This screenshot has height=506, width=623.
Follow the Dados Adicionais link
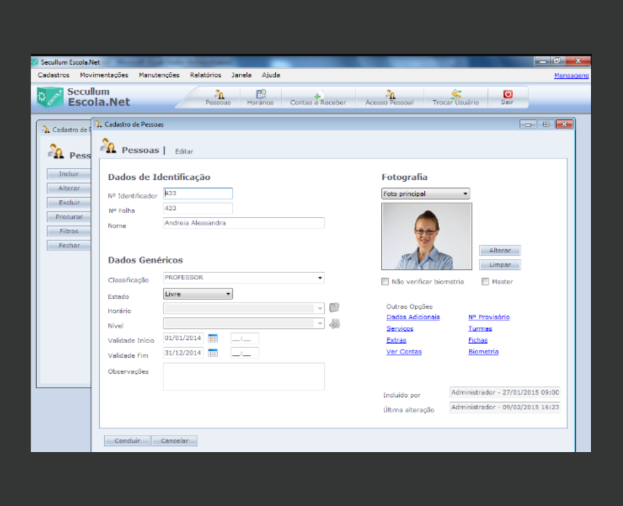413,317
